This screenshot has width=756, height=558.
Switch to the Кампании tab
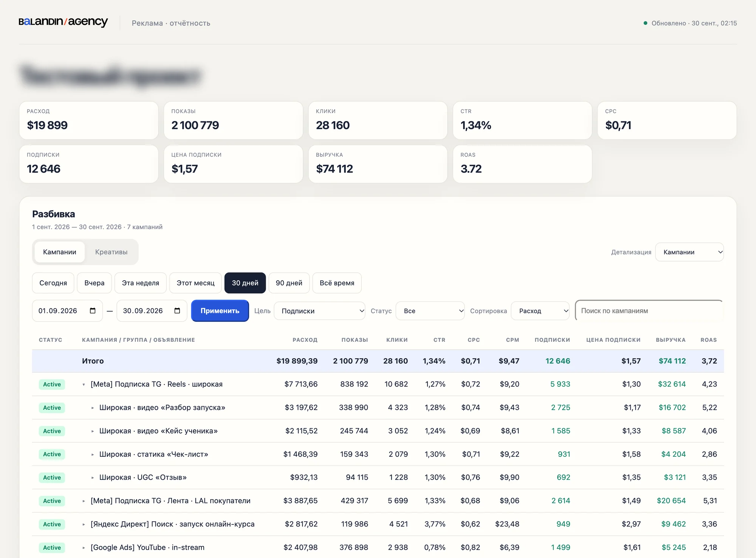coord(60,252)
